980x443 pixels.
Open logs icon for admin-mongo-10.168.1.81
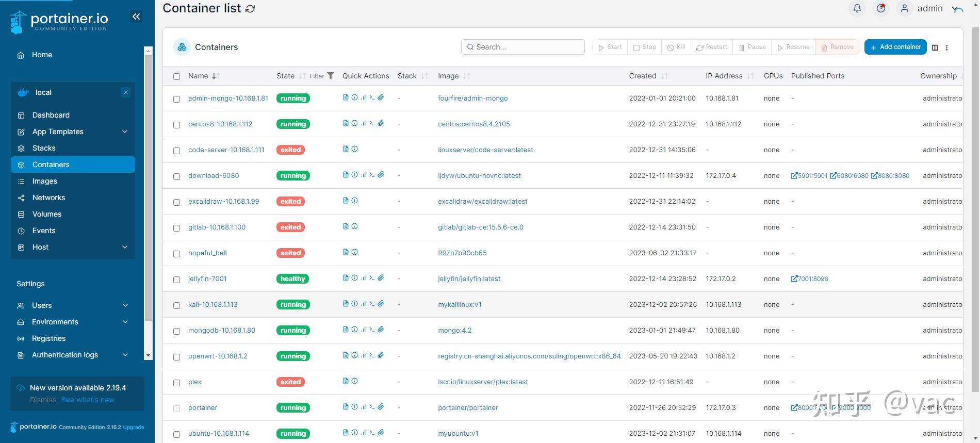(346, 97)
